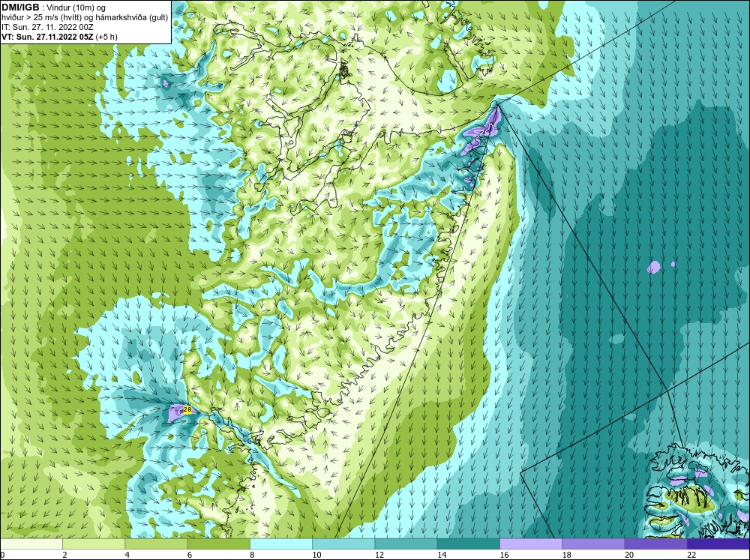750x560 pixels.
Task: Click the legend value 12
Action: pos(379,555)
